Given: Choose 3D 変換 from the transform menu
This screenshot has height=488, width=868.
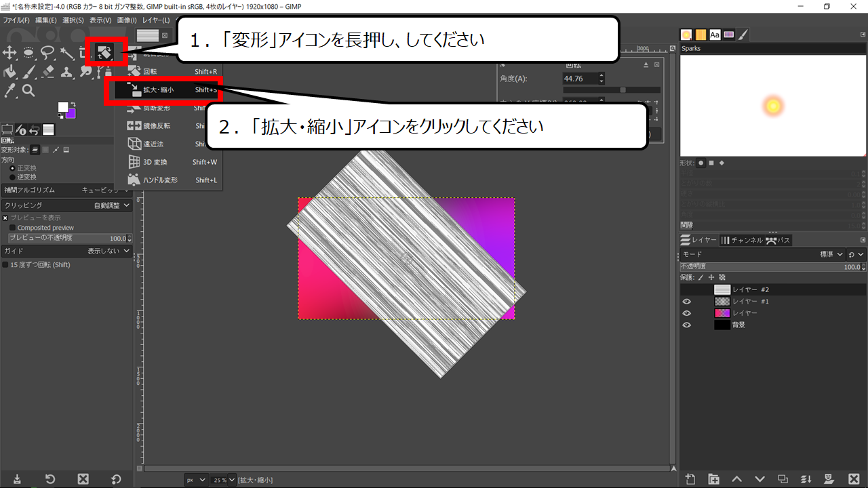Looking at the screenshot, I should 167,162.
